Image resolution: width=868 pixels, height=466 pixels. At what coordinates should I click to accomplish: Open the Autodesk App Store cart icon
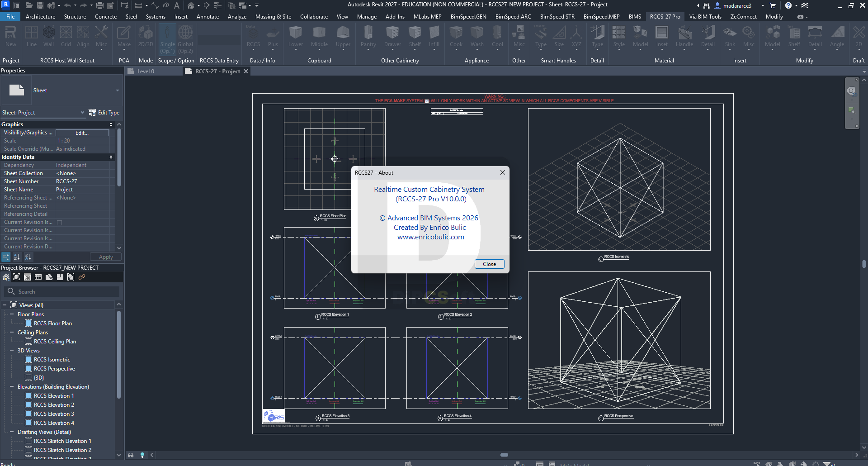tap(773, 5)
